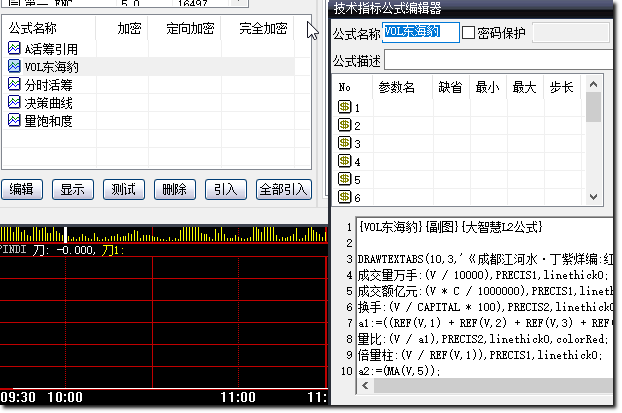Image resolution: width=622 pixels, height=413 pixels.
Task: Click code line 3 starting DRAWTEXTABS
Action: click(x=486, y=259)
